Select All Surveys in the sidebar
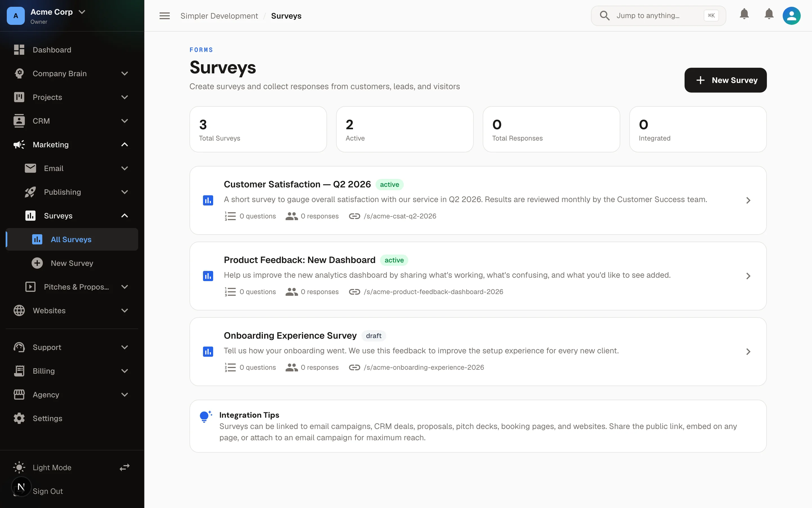This screenshot has width=812, height=508. (x=72, y=239)
